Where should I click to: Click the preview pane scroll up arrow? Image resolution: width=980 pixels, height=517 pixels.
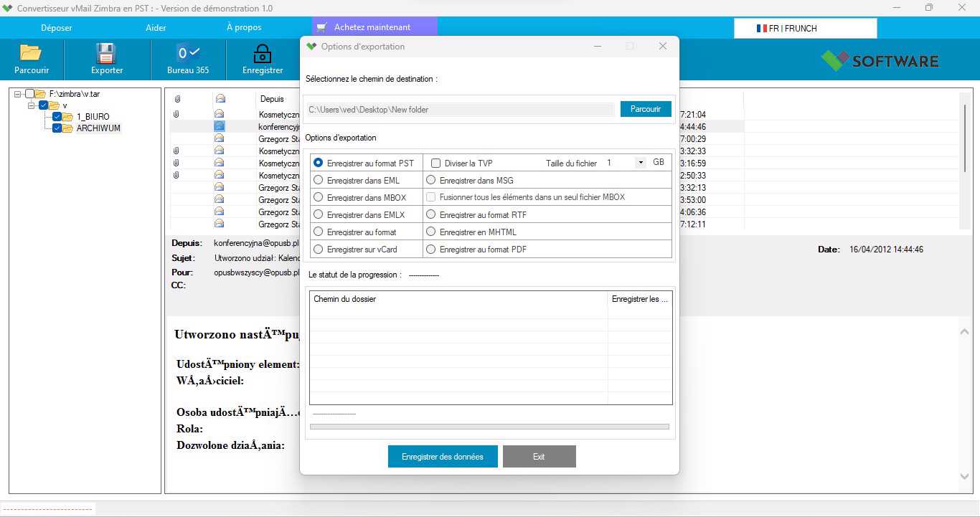[964, 331]
